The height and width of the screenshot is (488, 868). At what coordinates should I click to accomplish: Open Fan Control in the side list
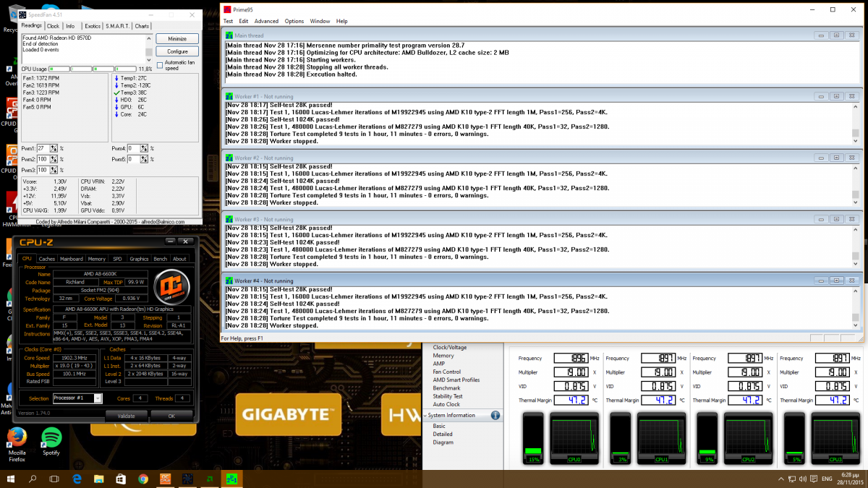[447, 372]
